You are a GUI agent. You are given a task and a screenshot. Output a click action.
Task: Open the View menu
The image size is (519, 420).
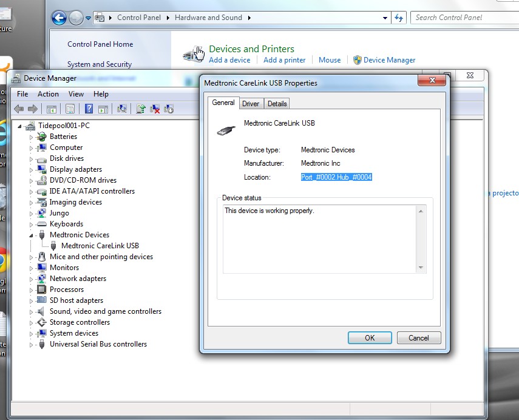76,94
